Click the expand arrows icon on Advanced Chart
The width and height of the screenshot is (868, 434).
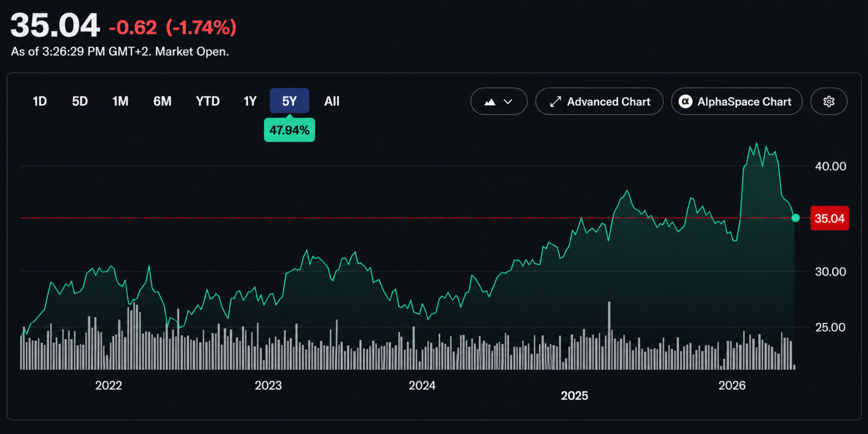pos(555,101)
